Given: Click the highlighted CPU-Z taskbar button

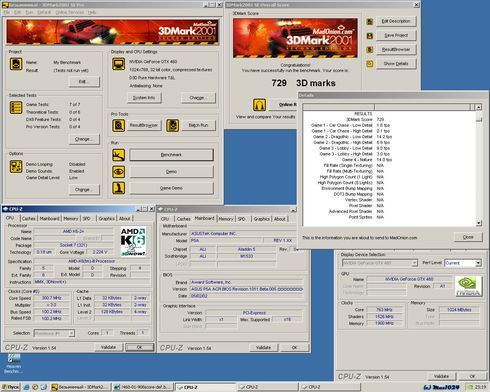Looking at the screenshot, I should coord(205,387).
